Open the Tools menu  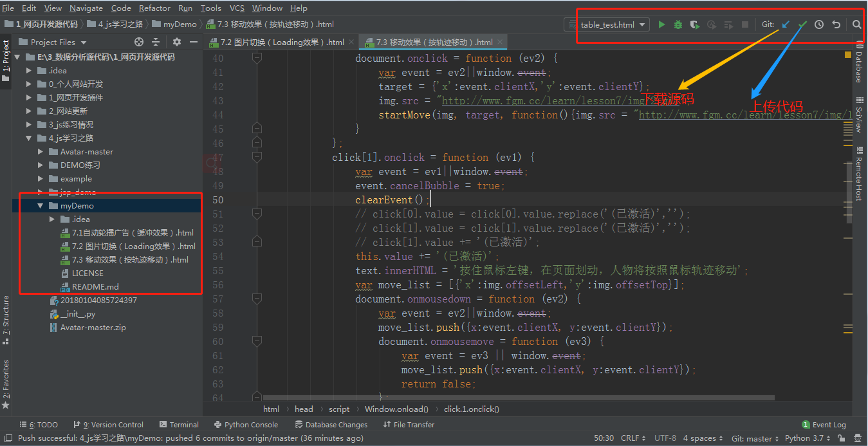tap(210, 8)
